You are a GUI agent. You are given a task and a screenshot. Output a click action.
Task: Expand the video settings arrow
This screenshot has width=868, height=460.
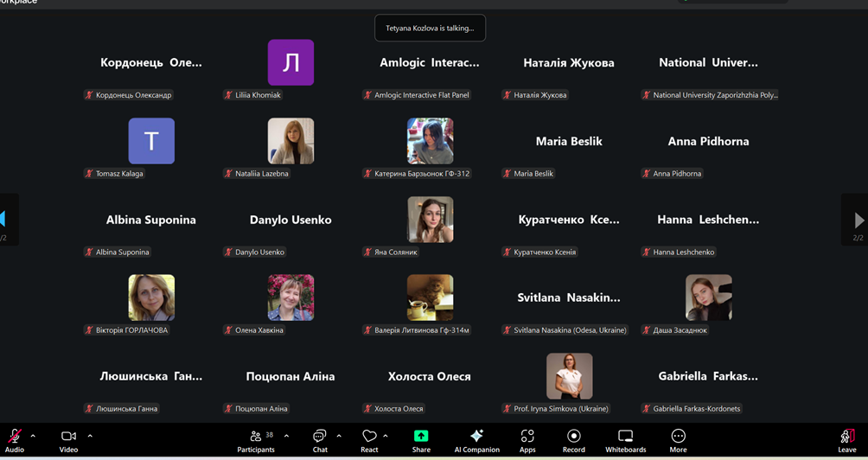tap(90, 436)
